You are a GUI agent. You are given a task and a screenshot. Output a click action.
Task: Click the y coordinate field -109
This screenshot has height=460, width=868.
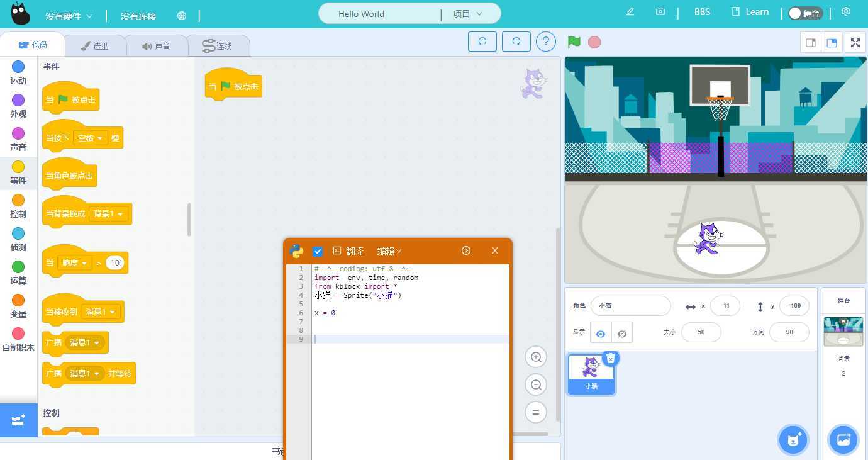click(x=794, y=306)
